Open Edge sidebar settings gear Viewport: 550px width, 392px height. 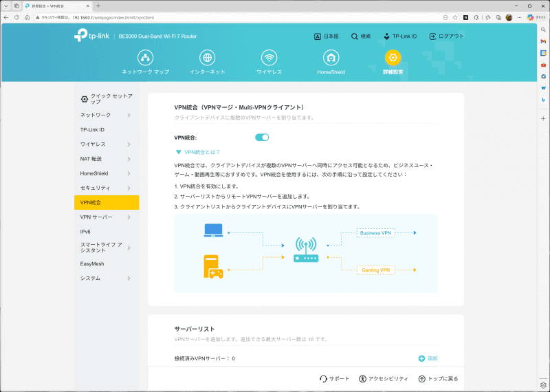click(543, 385)
